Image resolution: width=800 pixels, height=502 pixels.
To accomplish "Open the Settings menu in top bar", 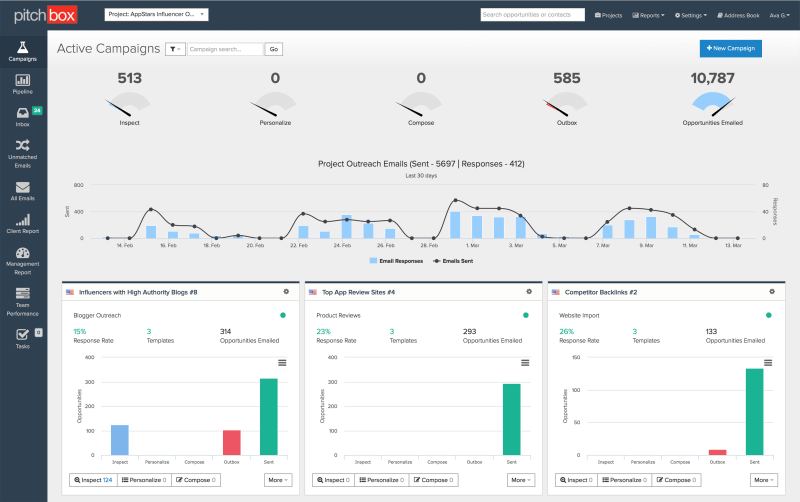I will (691, 15).
